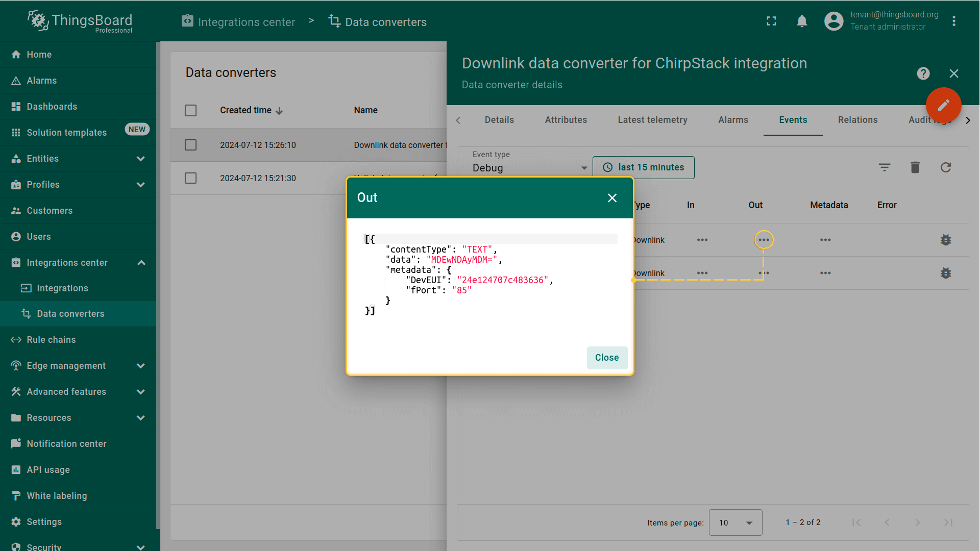
Task: Switch to the Latest telemetry tab
Action: (652, 120)
